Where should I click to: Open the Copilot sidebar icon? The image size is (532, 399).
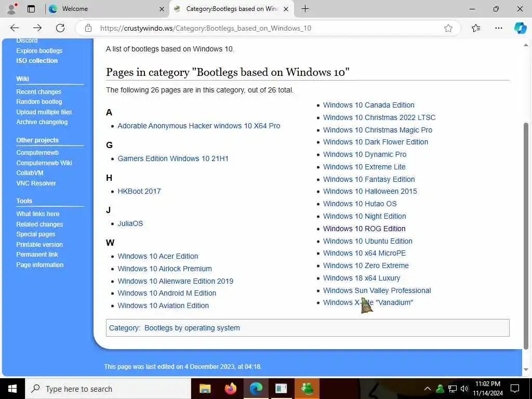pos(520,28)
